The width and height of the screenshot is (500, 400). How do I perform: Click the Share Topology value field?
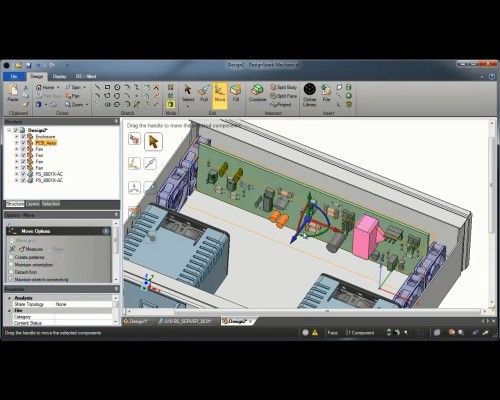pos(83,304)
